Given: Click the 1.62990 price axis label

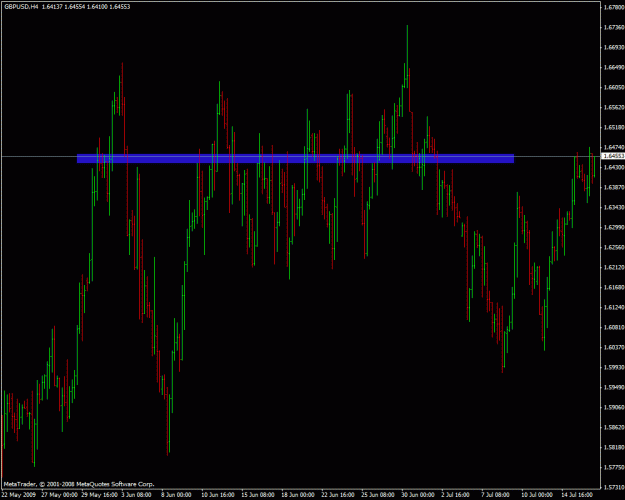Looking at the screenshot, I should [x=614, y=227].
